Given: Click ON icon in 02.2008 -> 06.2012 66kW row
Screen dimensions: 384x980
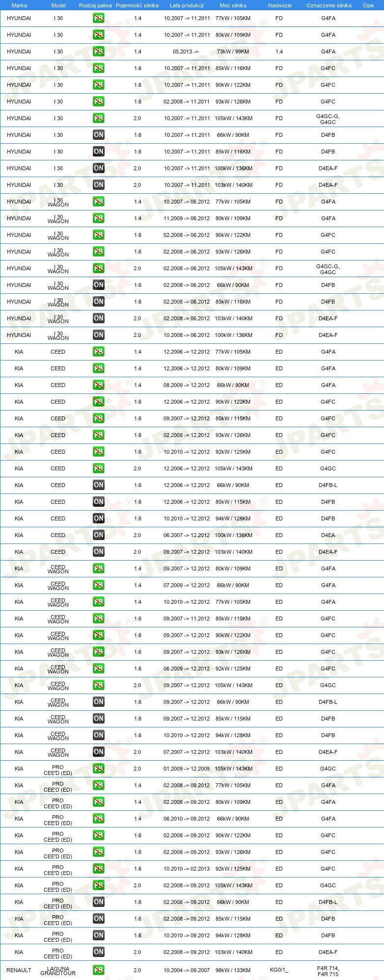Looking at the screenshot, I should (x=99, y=285).
